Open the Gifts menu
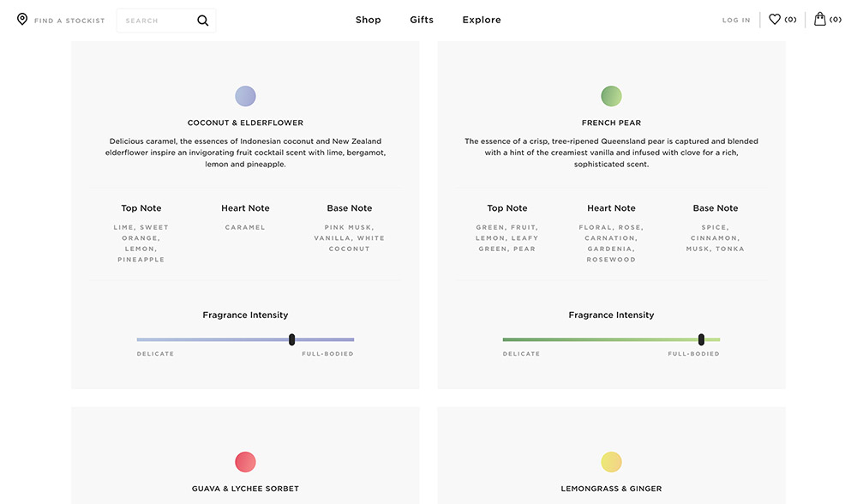The height and width of the screenshot is (504, 857). [x=422, y=20]
